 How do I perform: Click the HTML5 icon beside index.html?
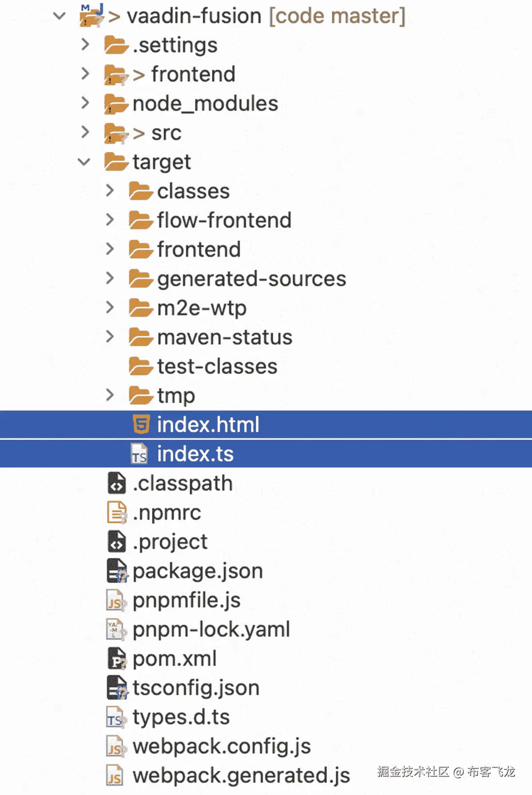[141, 425]
